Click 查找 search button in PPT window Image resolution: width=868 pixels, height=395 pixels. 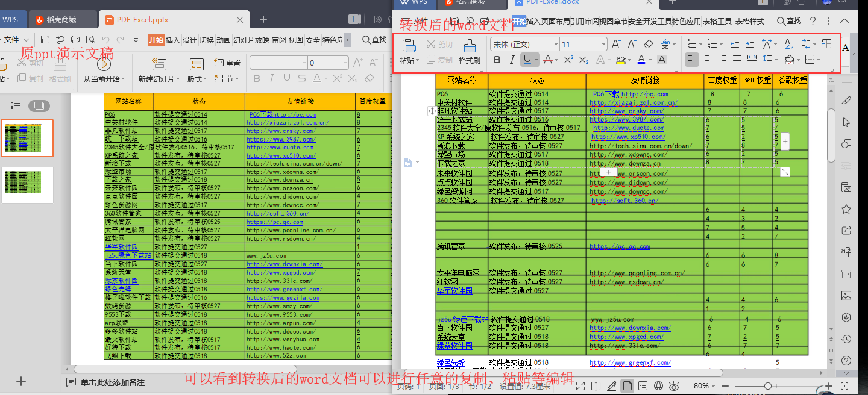tap(374, 40)
